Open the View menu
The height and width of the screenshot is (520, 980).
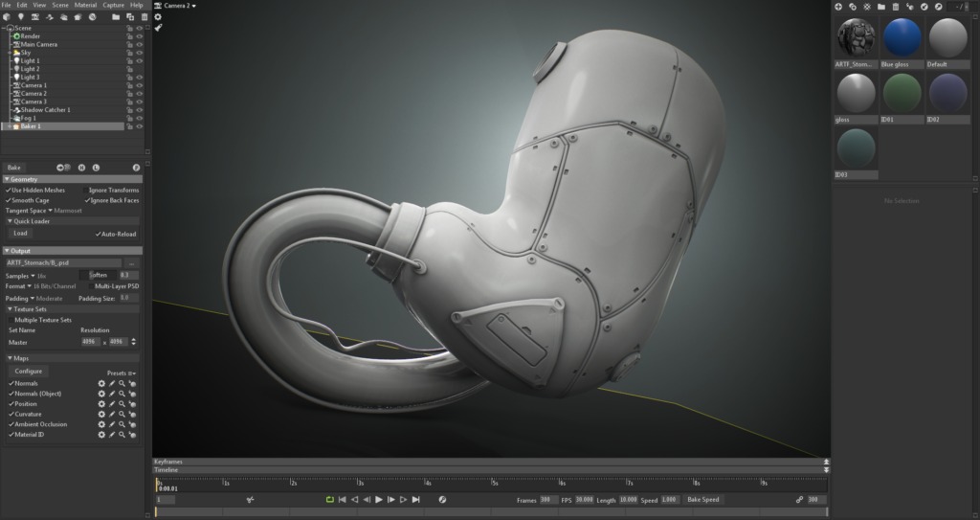[39, 5]
